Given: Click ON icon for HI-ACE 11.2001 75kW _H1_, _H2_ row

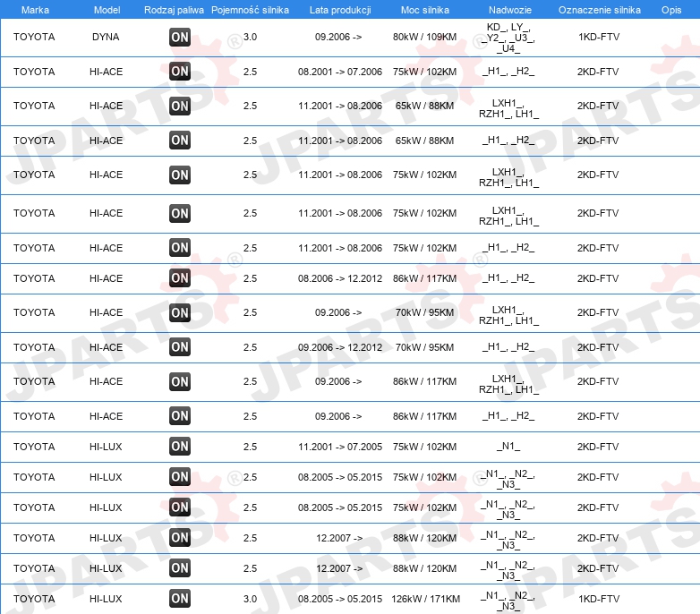Looking at the screenshot, I should pyautogui.click(x=180, y=248).
